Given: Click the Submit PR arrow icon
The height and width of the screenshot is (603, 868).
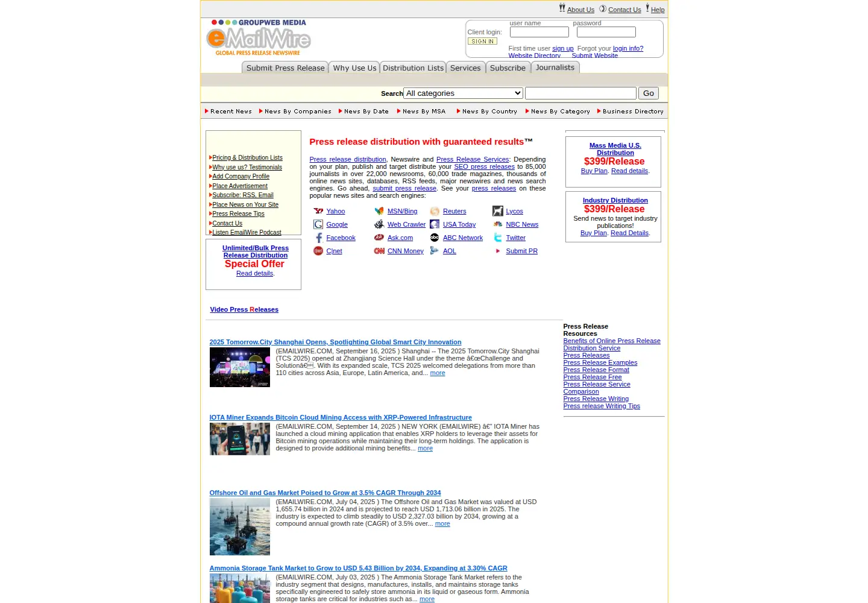Looking at the screenshot, I should [498, 251].
